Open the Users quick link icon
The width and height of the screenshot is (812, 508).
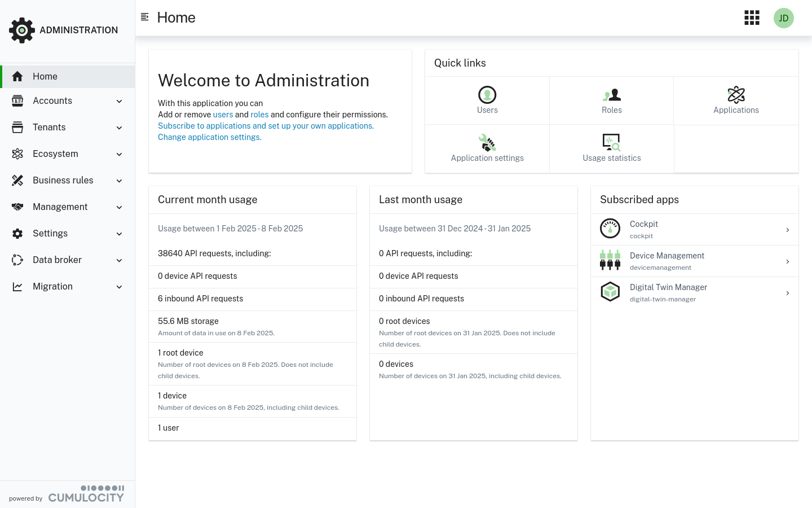[487, 95]
